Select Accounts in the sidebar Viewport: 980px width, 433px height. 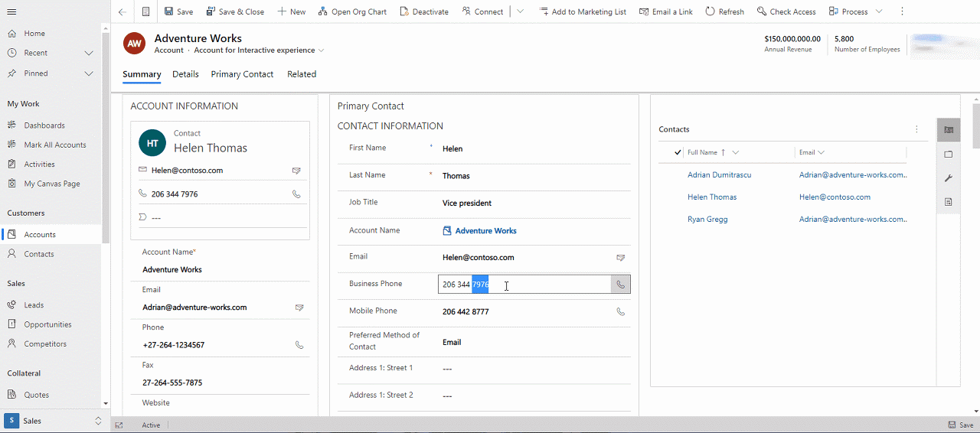tap(51, 235)
